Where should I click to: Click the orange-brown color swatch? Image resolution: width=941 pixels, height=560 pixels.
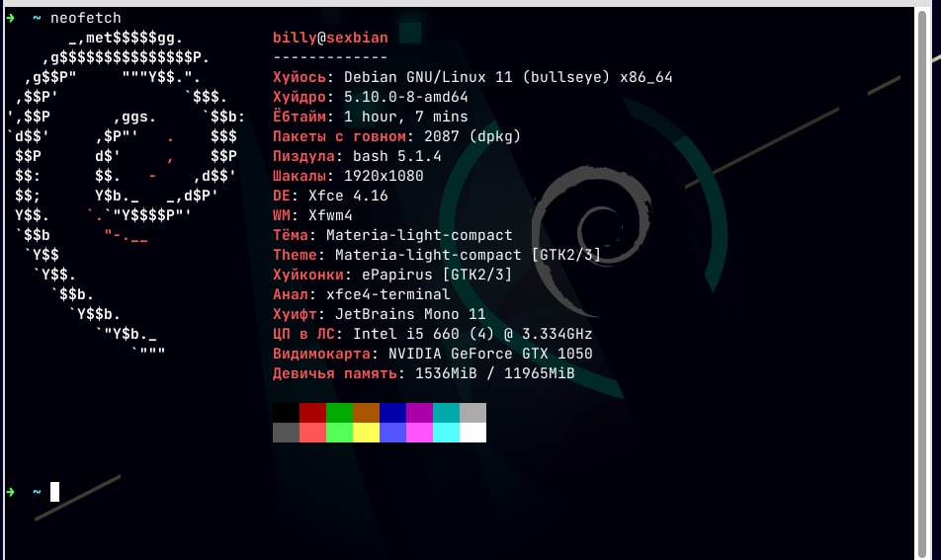pyautogui.click(x=366, y=413)
